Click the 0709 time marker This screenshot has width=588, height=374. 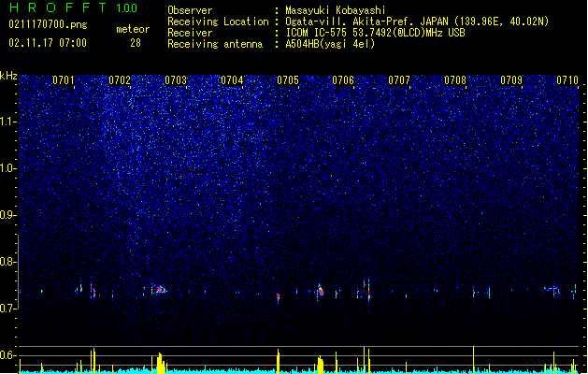511,80
